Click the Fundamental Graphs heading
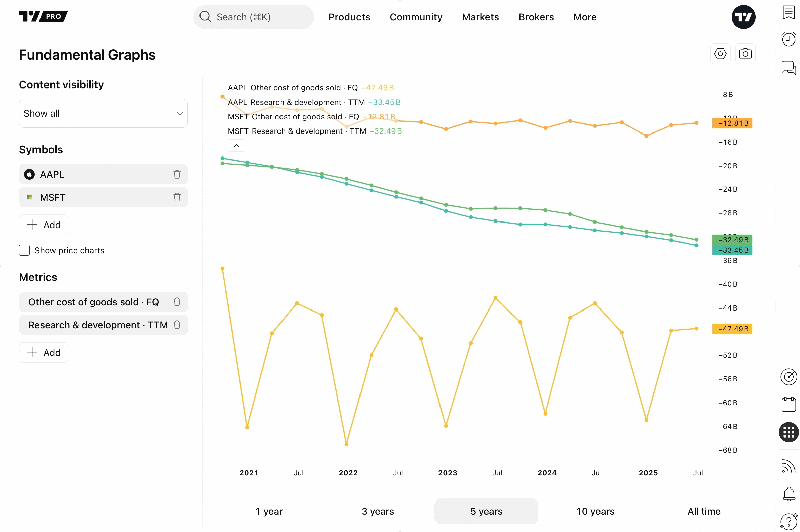Viewport: 800px width, 532px height. (x=87, y=55)
